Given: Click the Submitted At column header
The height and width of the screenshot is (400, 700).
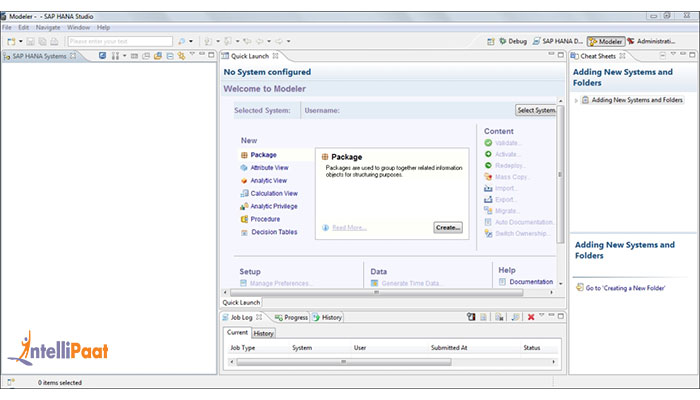Looking at the screenshot, I should 449,348.
